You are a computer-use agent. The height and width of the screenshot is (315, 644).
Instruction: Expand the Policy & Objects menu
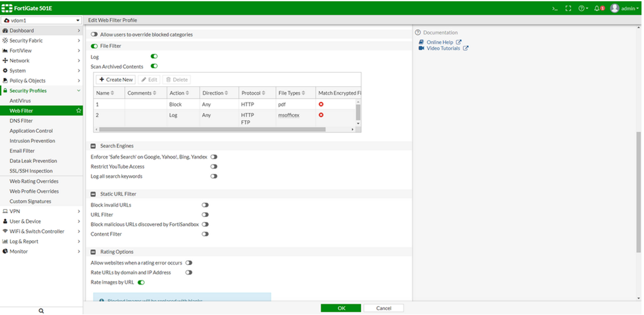[41, 81]
